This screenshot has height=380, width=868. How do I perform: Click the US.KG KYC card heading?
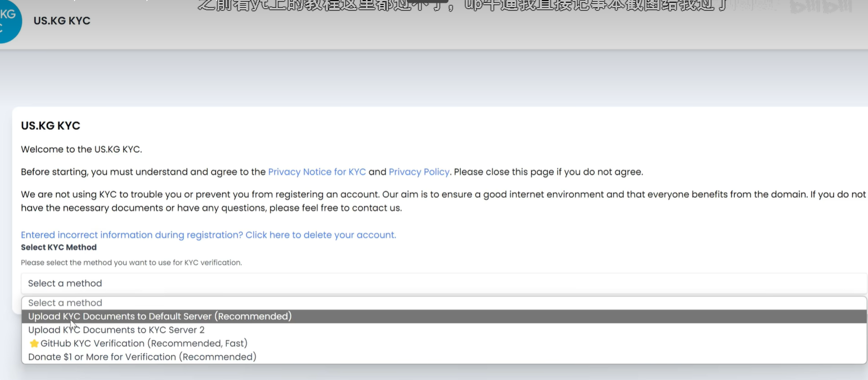click(x=51, y=125)
